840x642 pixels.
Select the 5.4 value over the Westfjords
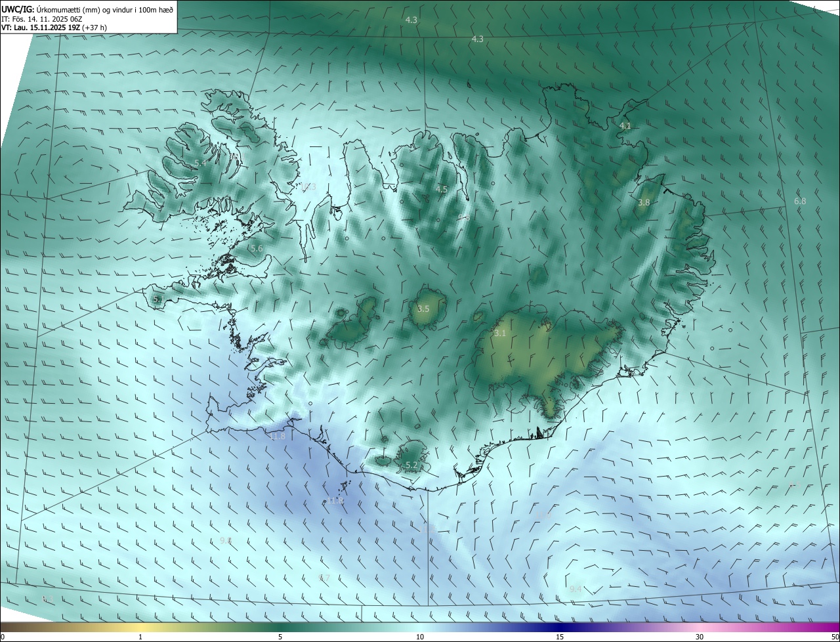[x=200, y=163]
